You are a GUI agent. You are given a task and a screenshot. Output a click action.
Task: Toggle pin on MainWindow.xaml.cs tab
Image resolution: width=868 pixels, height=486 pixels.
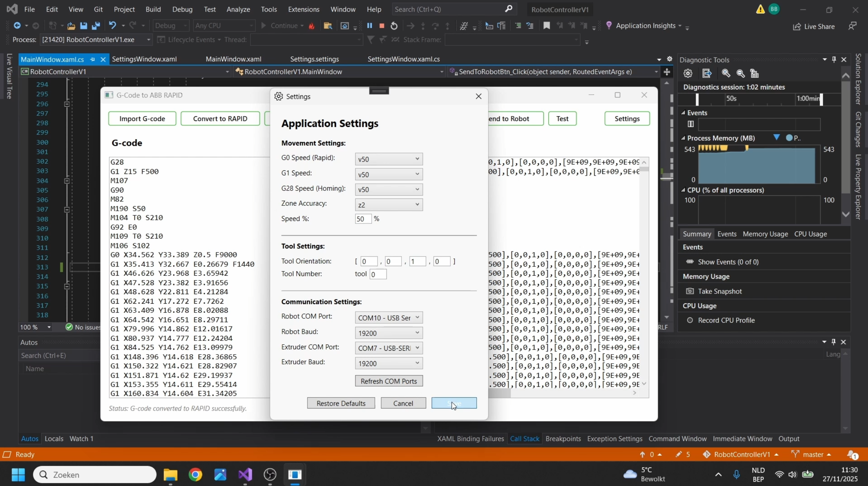click(93, 59)
